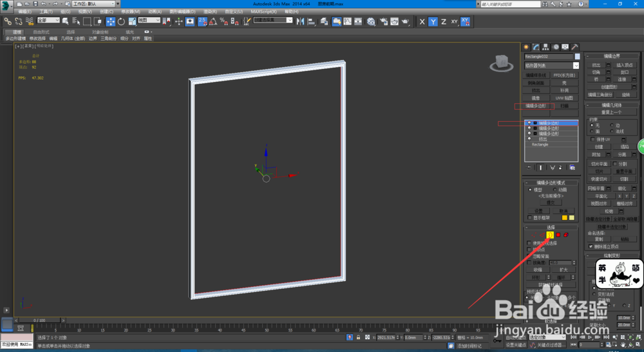Open the Create panel tab icon

point(526,47)
